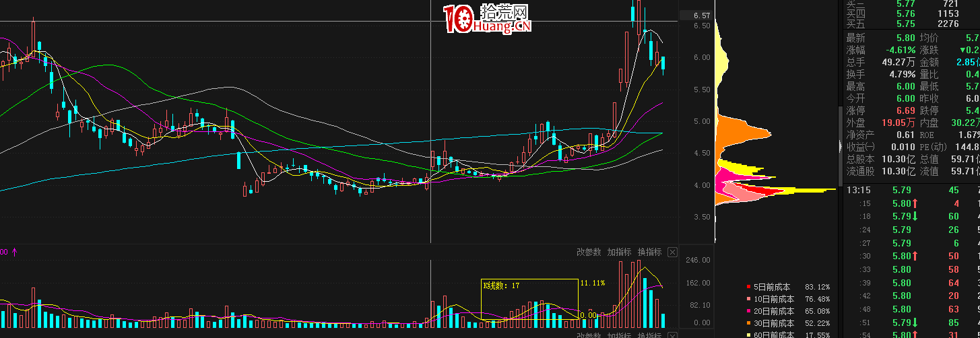Click the PE(动) field label

932,147
